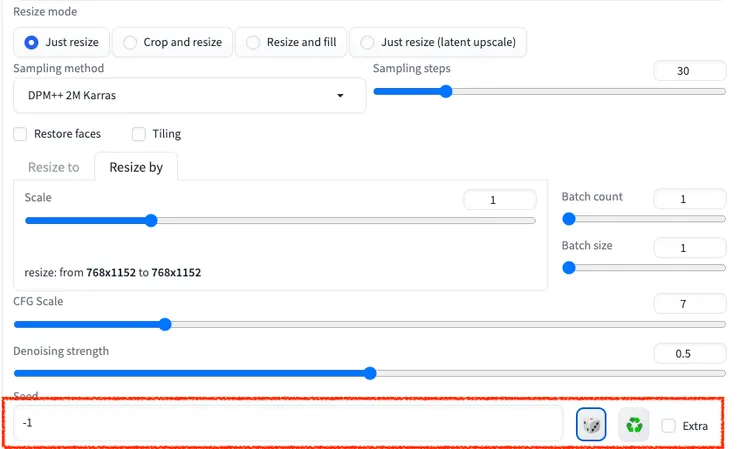Click the Sampling steps slider handle
740x449 pixels.
(x=446, y=92)
